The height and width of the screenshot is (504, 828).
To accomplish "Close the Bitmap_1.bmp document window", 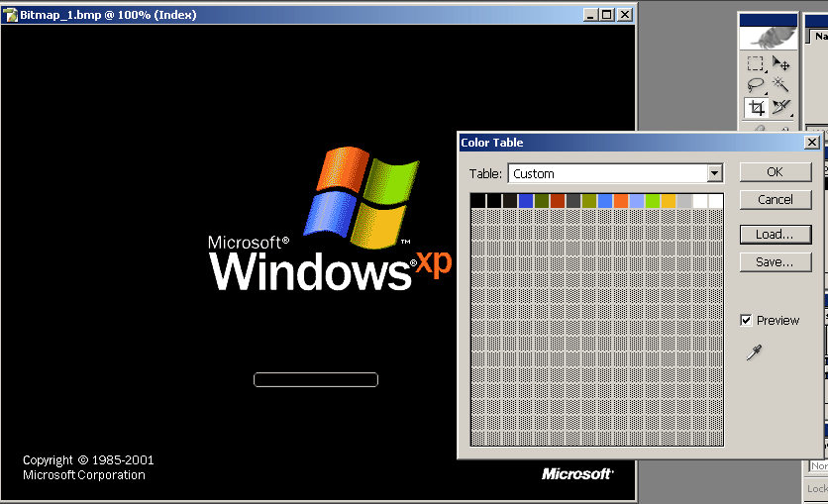I will 625,15.
